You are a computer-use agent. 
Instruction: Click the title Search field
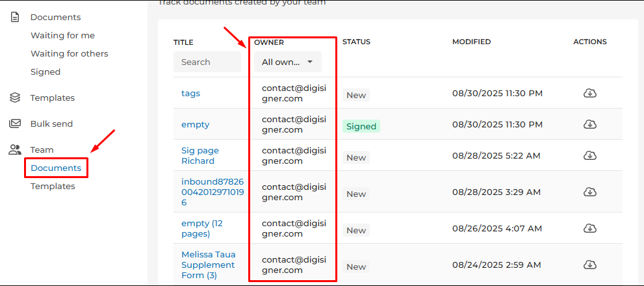[x=207, y=62]
